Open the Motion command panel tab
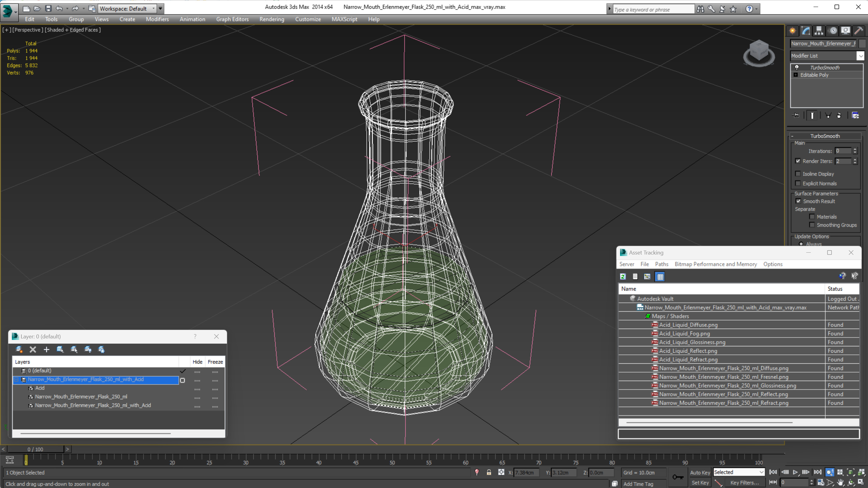Image resolution: width=868 pixels, height=488 pixels. [833, 31]
